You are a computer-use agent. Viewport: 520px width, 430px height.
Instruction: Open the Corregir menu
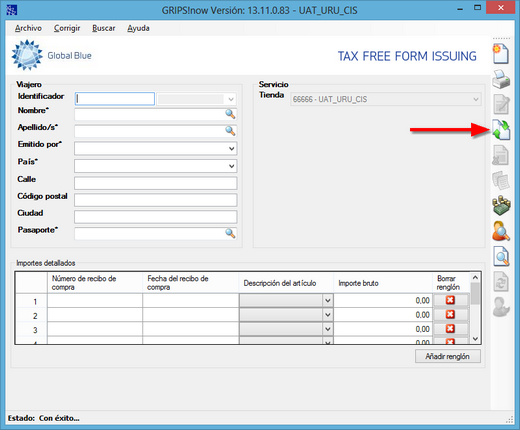click(x=67, y=28)
